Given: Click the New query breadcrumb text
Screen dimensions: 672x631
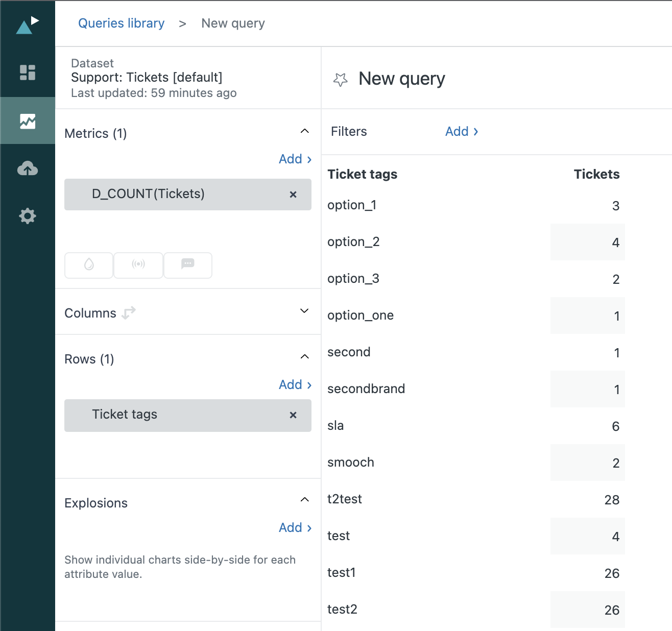Looking at the screenshot, I should pos(233,23).
